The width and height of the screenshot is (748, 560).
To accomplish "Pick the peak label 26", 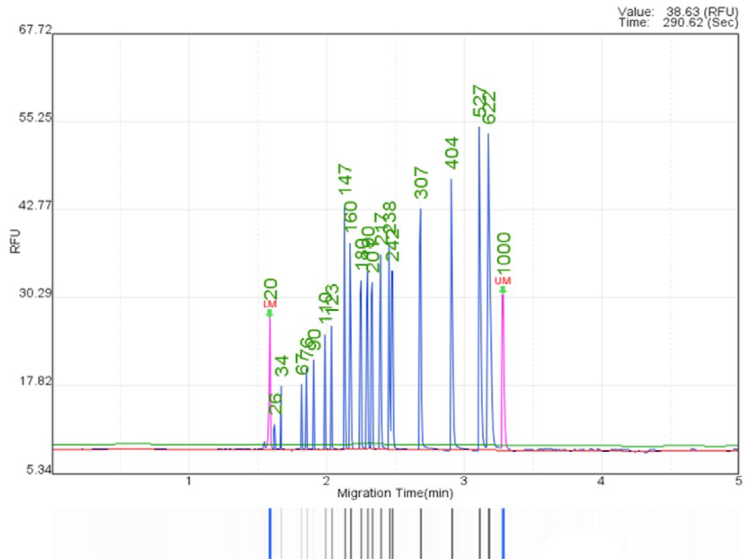I will point(276,405).
